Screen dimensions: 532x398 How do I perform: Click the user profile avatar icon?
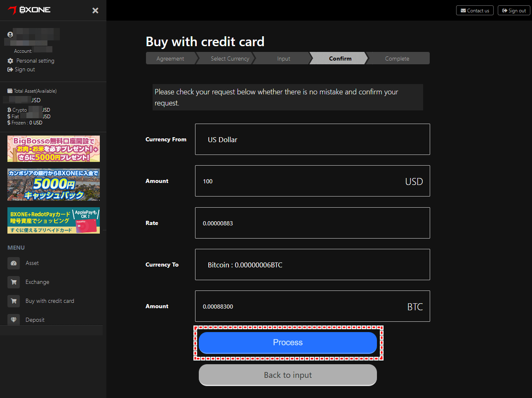click(10, 35)
